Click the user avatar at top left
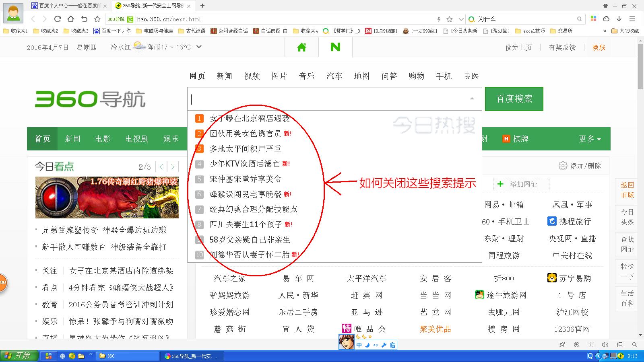The height and width of the screenshot is (362, 644). pyautogui.click(x=13, y=14)
